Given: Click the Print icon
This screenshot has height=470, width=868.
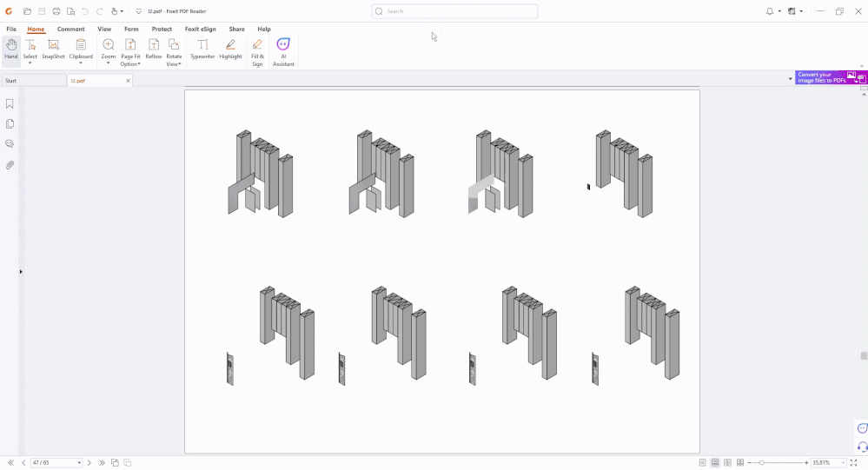Looking at the screenshot, I should [56, 11].
